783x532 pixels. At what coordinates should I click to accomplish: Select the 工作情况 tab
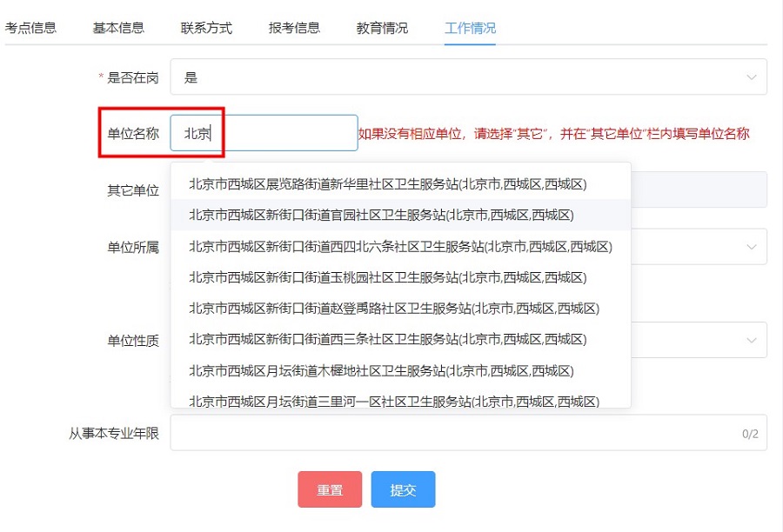tap(470, 28)
